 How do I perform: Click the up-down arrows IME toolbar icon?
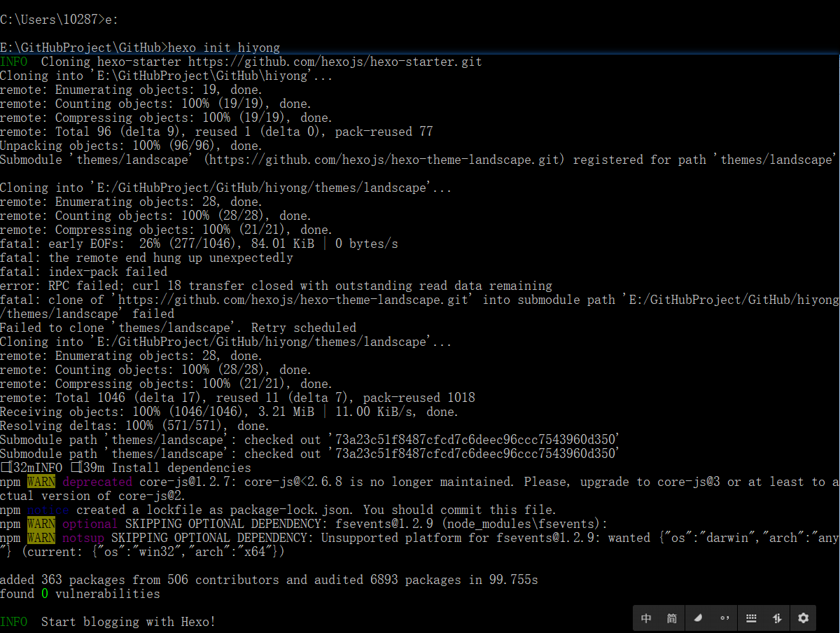point(777,618)
